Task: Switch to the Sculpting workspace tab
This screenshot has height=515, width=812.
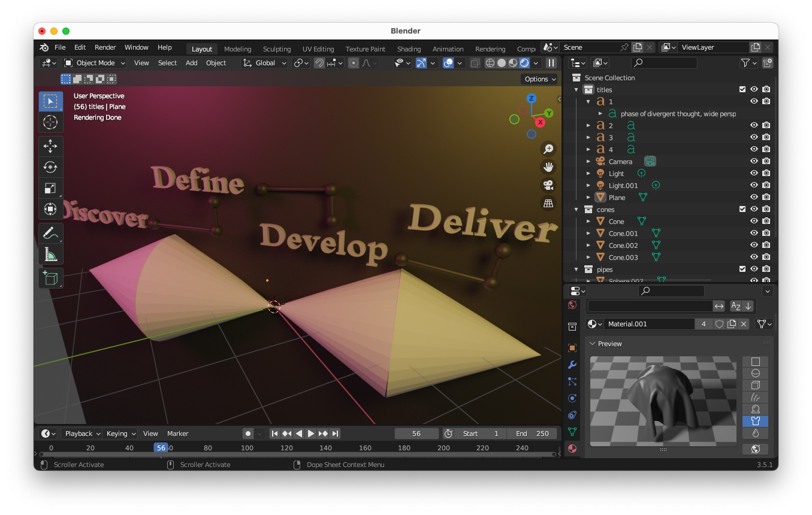Action: tap(276, 49)
